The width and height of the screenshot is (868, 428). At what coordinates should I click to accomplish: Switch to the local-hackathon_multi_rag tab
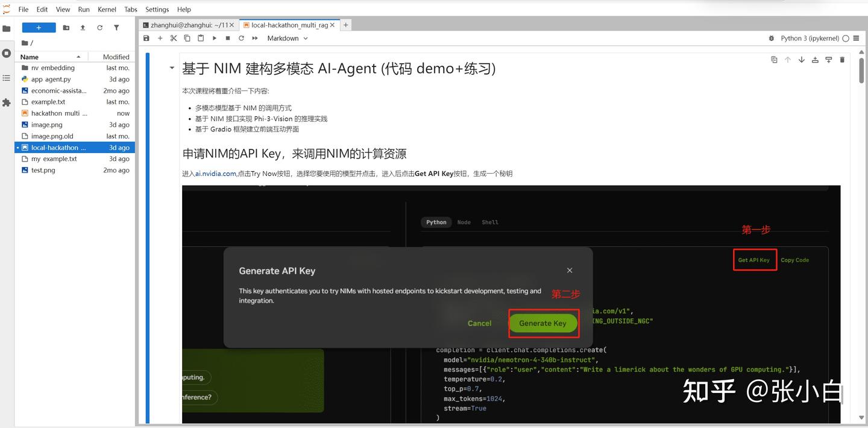tap(289, 25)
